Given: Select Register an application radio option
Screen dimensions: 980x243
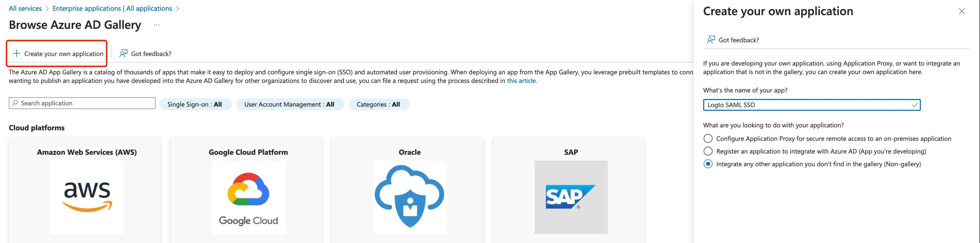Looking at the screenshot, I should [x=708, y=151].
